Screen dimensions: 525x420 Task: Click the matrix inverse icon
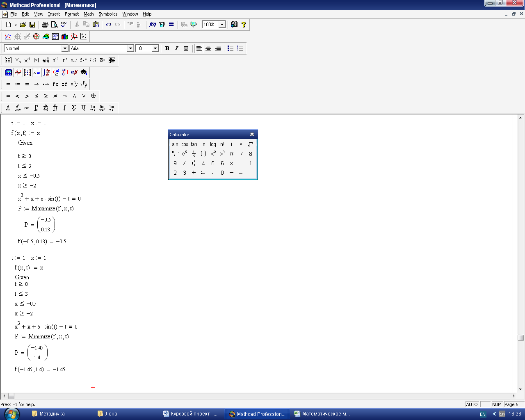point(27,60)
